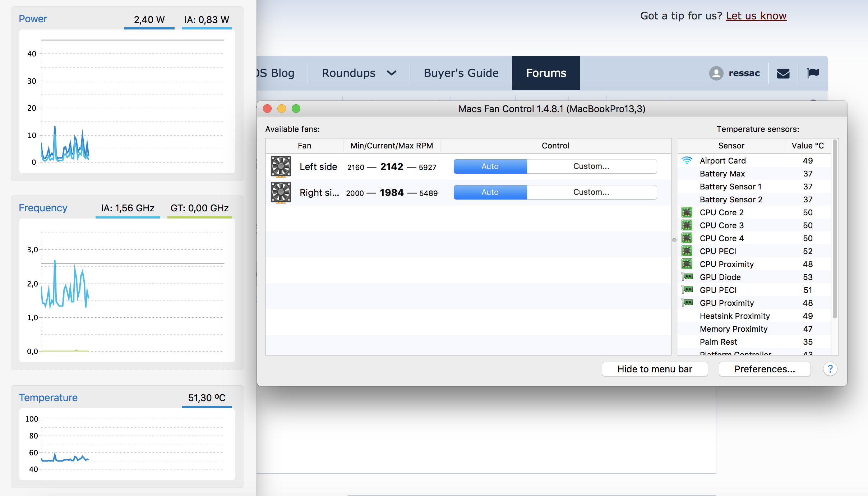
Task: Click the Min/Current/Max RPM column header
Action: [392, 146]
